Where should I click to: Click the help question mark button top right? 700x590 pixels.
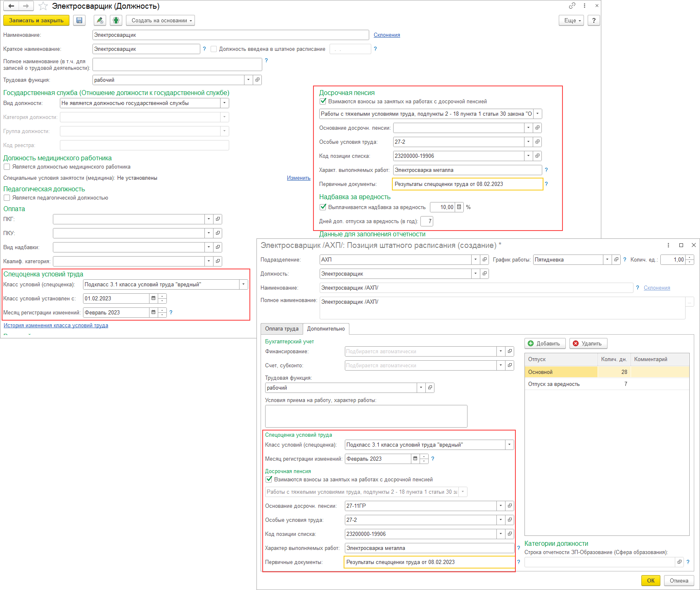[593, 20]
